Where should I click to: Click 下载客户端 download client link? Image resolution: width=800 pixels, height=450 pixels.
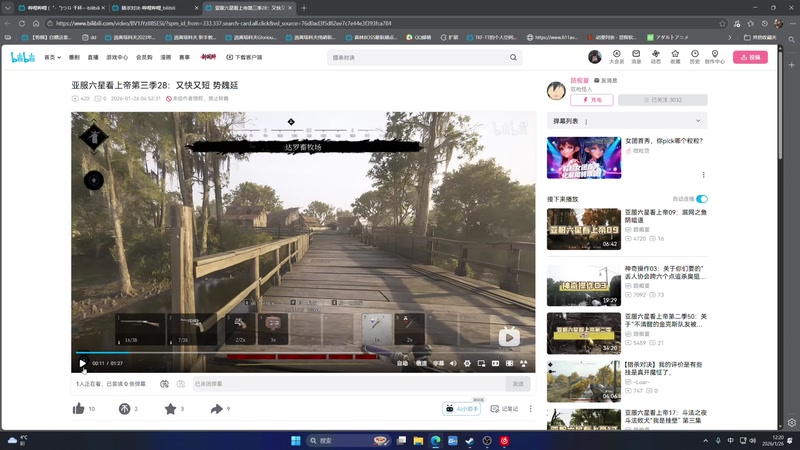[x=244, y=58]
